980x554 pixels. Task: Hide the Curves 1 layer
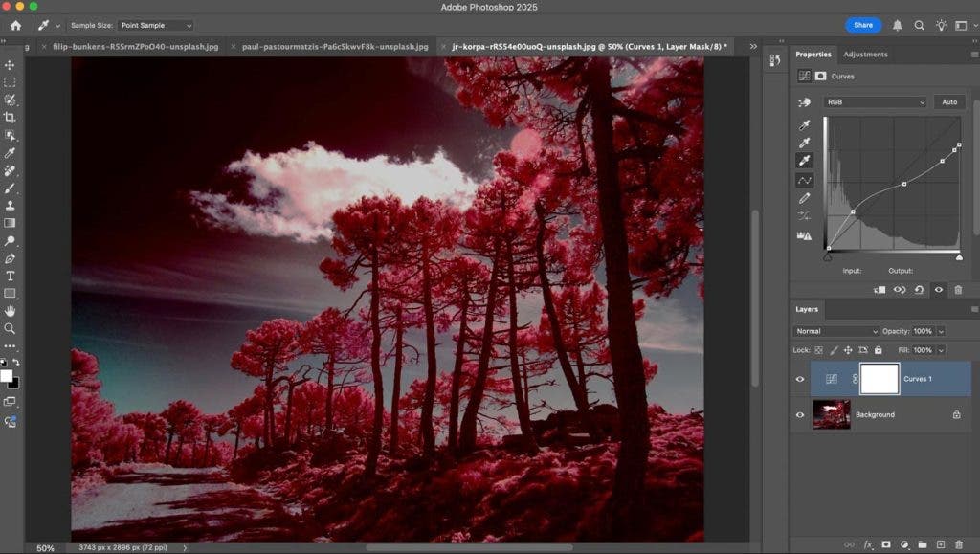point(800,379)
